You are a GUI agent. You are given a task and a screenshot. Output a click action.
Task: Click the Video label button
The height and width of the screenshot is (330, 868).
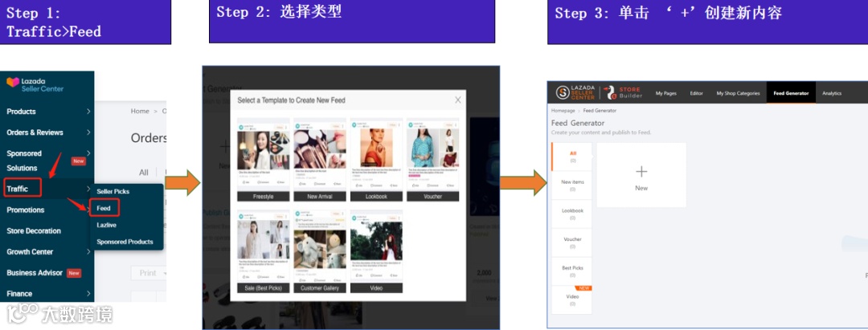[376, 288]
